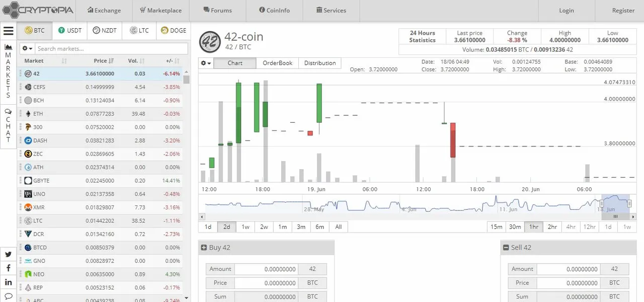Click the Cryptopia logo
The height and width of the screenshot is (302, 644).
coord(38,10)
